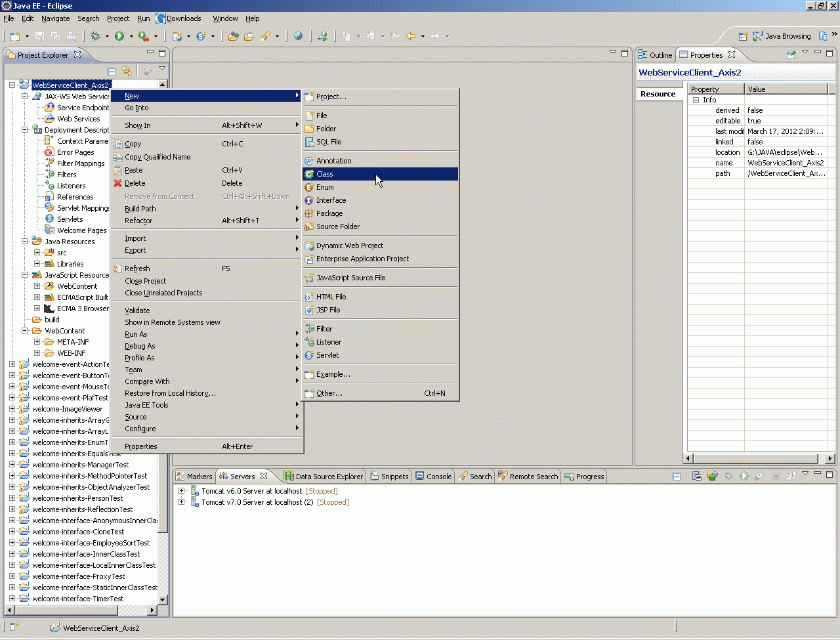Expand the META-INF folder

(37, 342)
